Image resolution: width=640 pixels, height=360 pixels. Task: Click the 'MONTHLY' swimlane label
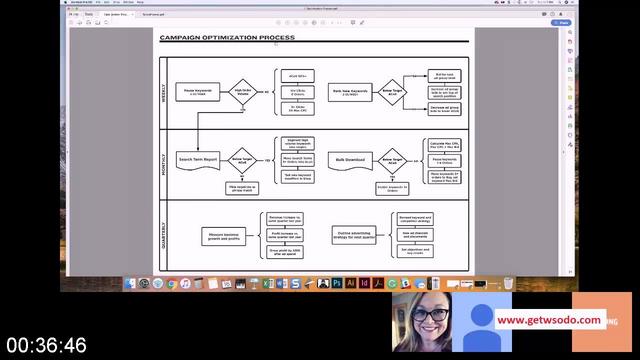[164, 164]
